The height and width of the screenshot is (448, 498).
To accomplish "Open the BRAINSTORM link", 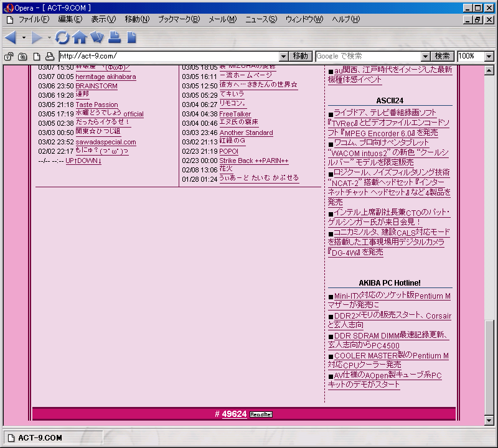I will [96, 86].
